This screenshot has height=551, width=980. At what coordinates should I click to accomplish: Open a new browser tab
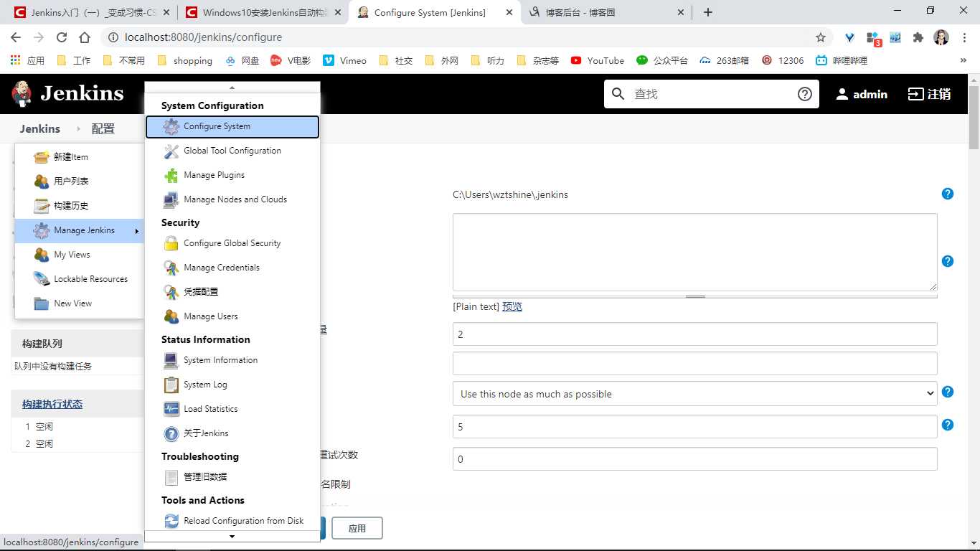(x=708, y=12)
